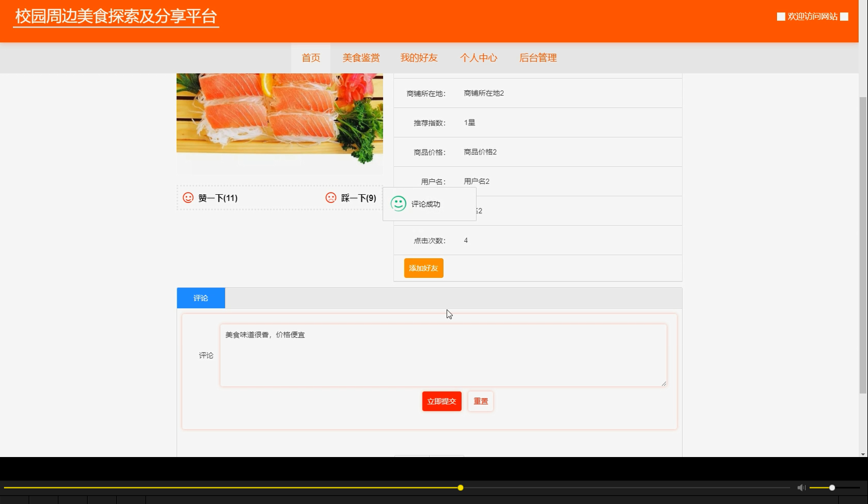Click the 赞一下(11) like link
This screenshot has height=504, width=868.
(218, 198)
